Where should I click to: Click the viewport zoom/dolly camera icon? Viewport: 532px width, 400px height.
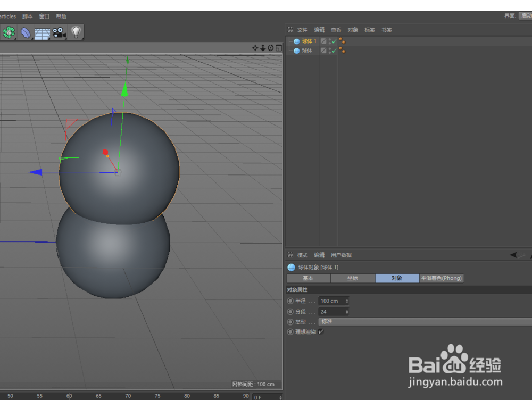pos(263,48)
